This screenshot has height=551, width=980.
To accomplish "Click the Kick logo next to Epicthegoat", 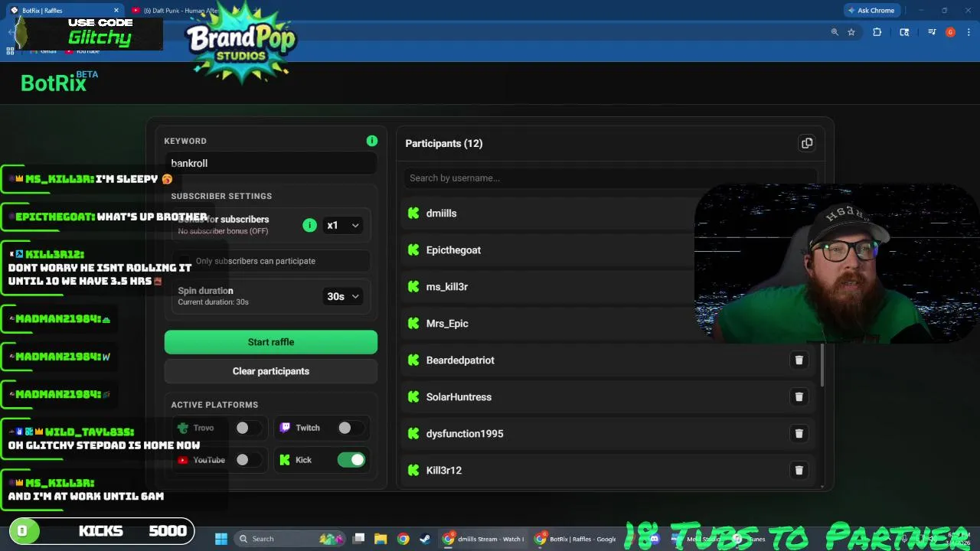I will (413, 250).
